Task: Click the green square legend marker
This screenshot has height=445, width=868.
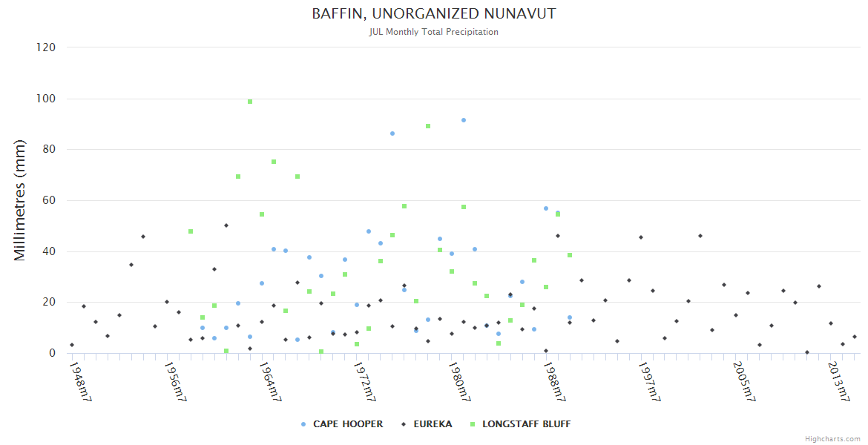Action: 473,424
